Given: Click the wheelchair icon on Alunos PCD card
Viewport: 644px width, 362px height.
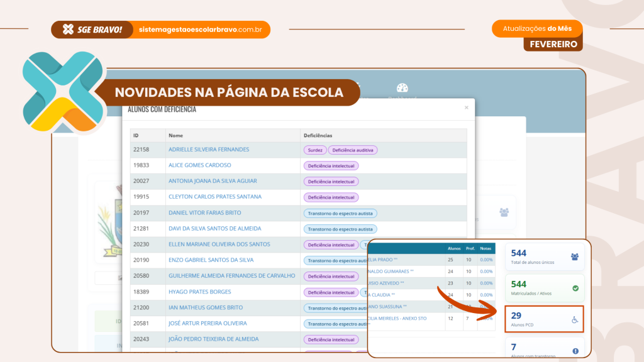Looking at the screenshot, I should 574,320.
